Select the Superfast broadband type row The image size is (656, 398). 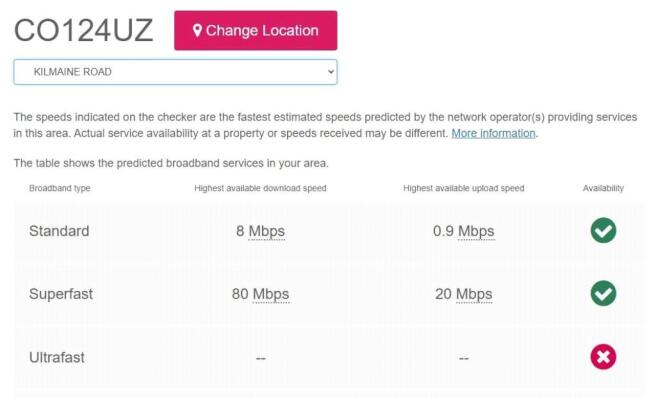[329, 294]
